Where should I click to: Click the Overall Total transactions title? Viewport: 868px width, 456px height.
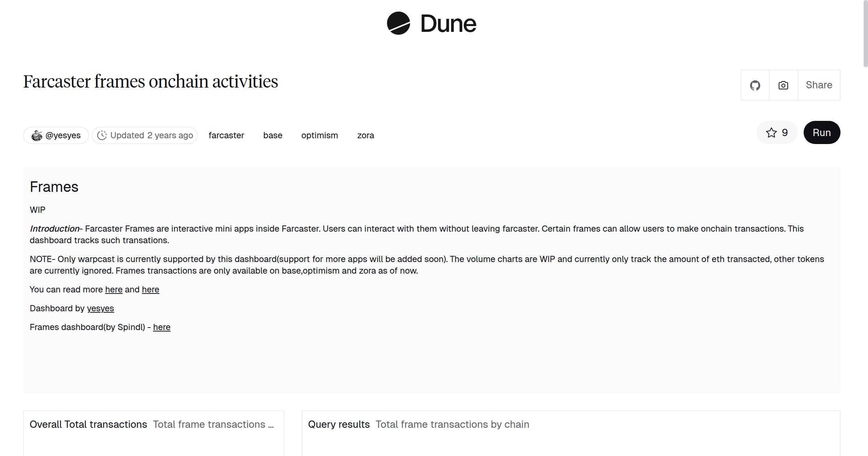(88, 424)
